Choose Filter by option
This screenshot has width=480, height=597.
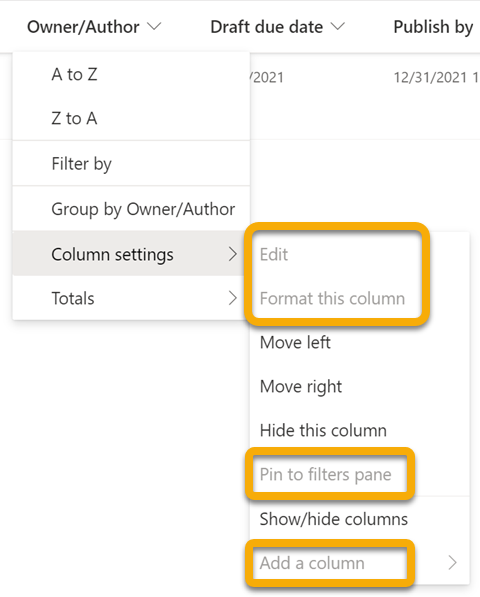[131, 164]
